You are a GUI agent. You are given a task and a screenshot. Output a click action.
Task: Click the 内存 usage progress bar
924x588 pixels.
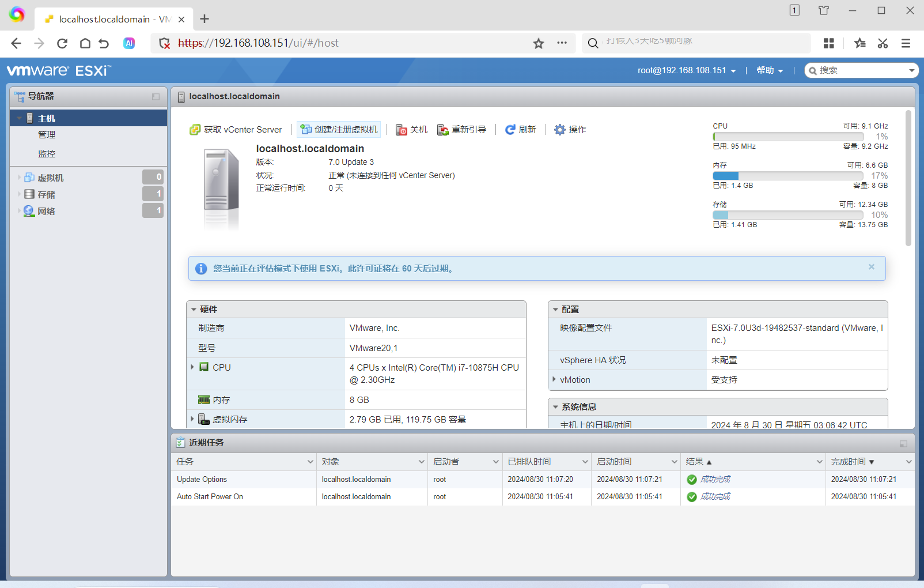(788, 176)
